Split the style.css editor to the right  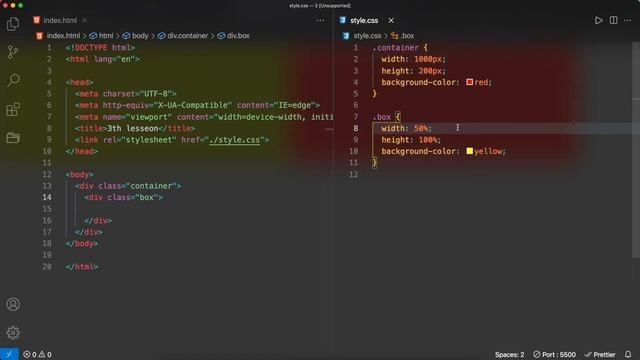pyautogui.click(x=613, y=20)
